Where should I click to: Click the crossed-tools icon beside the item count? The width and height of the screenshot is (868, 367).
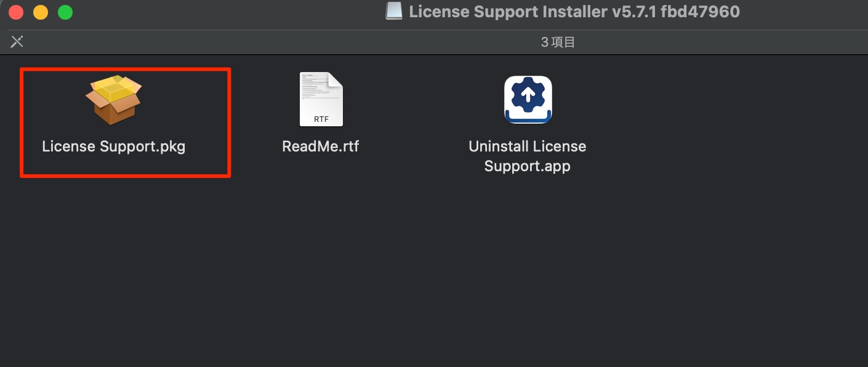coord(17,42)
